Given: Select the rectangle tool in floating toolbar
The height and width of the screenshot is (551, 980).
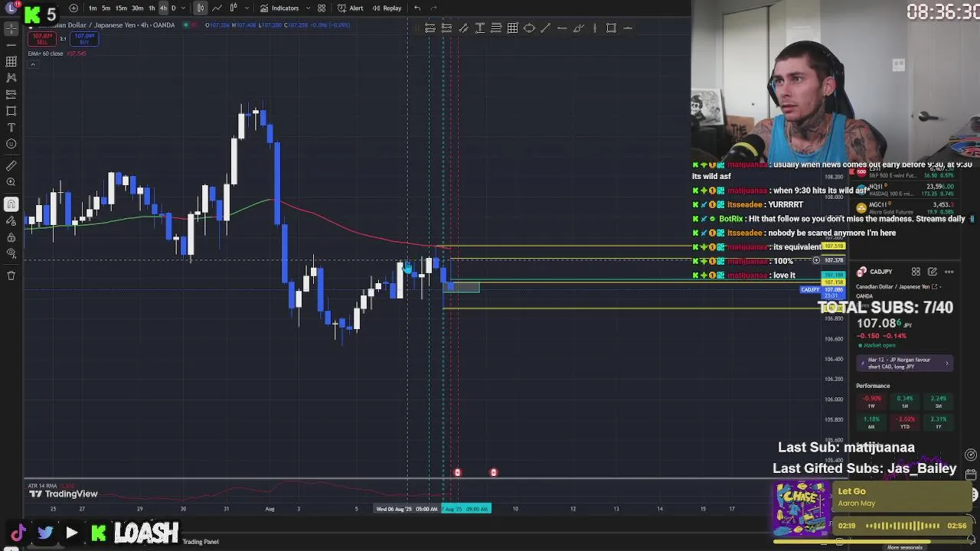Looking at the screenshot, I should [x=611, y=28].
